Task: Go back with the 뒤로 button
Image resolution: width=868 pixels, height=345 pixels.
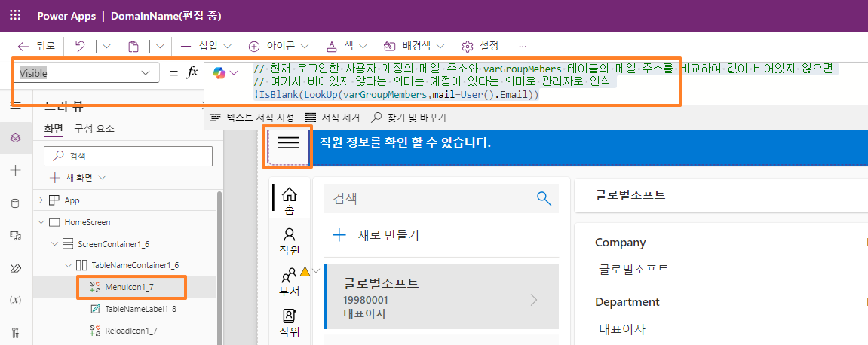Action: coord(36,47)
